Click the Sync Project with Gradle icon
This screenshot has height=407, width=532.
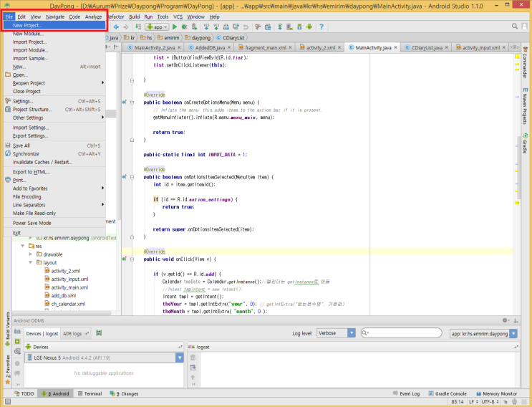tap(280, 27)
